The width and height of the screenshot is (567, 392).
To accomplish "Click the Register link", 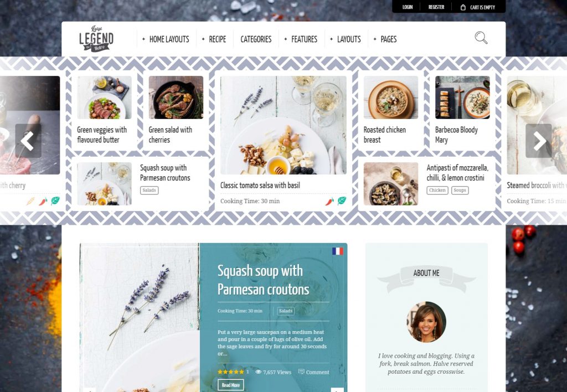I will tap(436, 7).
